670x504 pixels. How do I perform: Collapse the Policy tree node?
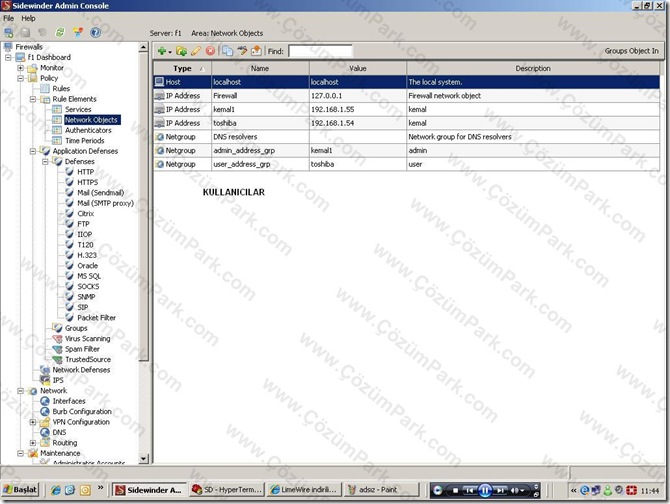[x=21, y=78]
